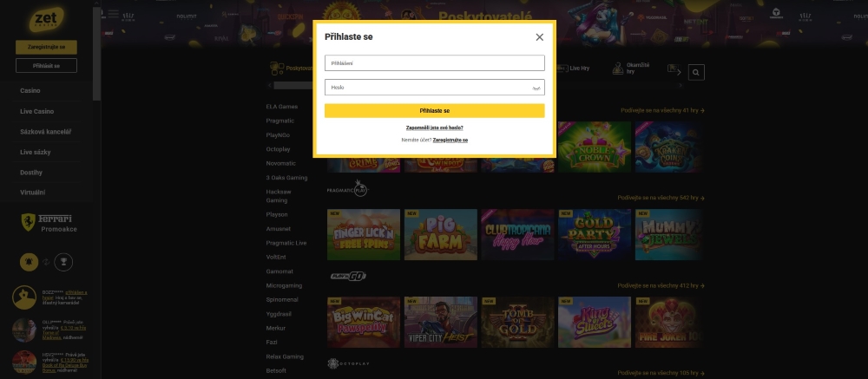Image resolution: width=868 pixels, height=379 pixels.
Task: Select the bell notifications icon
Action: click(x=30, y=262)
